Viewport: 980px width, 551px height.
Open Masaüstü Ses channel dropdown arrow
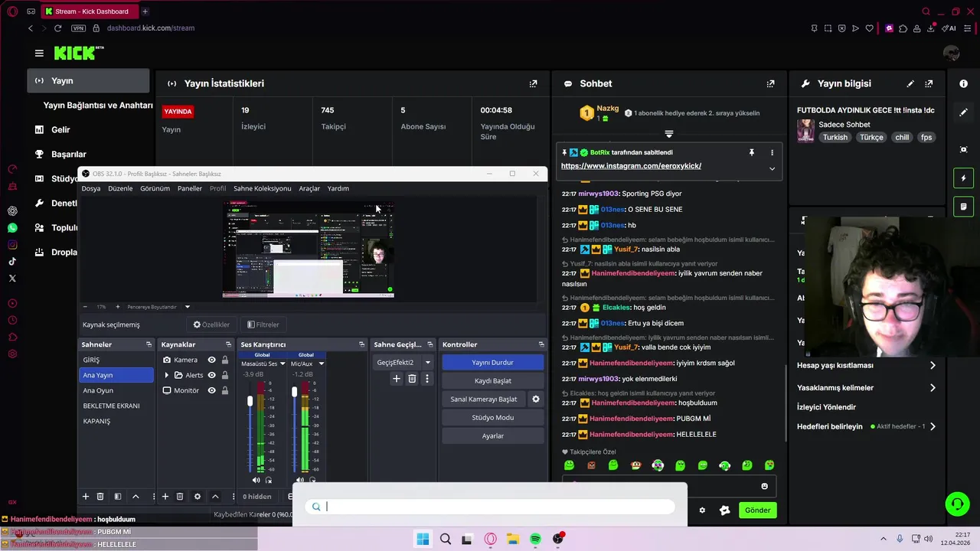point(283,364)
